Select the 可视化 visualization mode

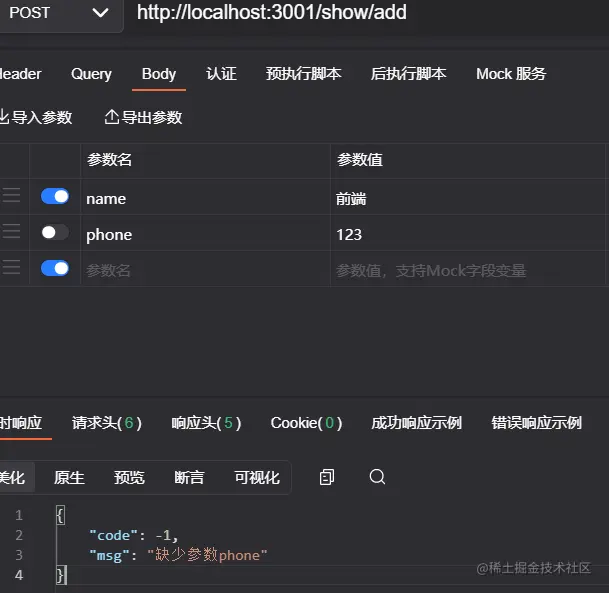coord(257,477)
